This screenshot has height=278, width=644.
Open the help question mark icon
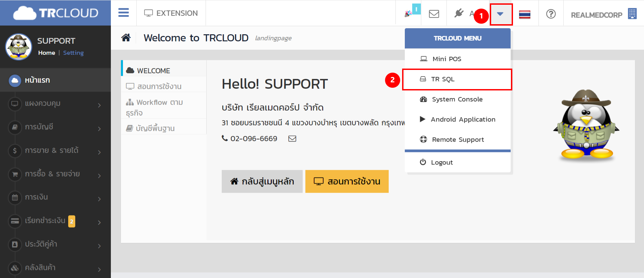(x=551, y=14)
